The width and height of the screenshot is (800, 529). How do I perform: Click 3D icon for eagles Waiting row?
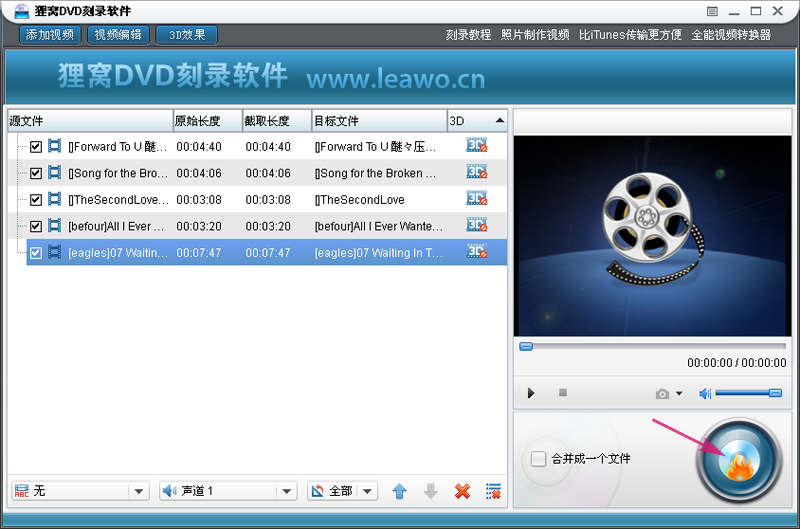coord(477,252)
